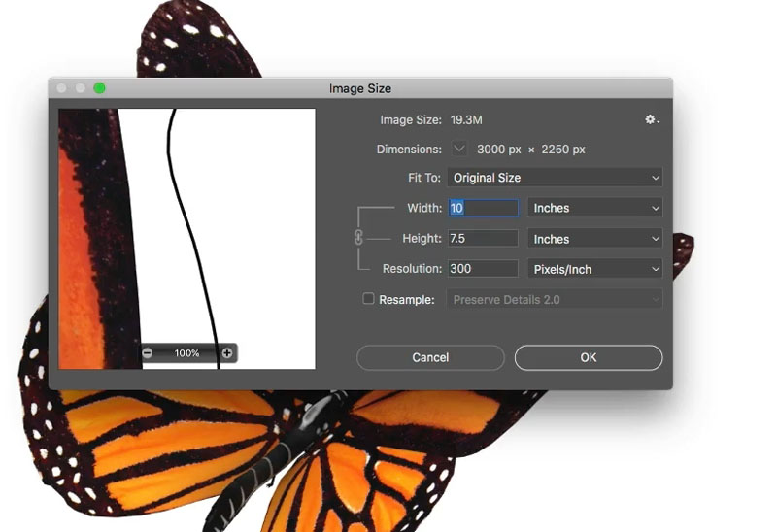777x532 pixels.
Task: Change Width units from Inches dropdown
Action: [x=595, y=208]
